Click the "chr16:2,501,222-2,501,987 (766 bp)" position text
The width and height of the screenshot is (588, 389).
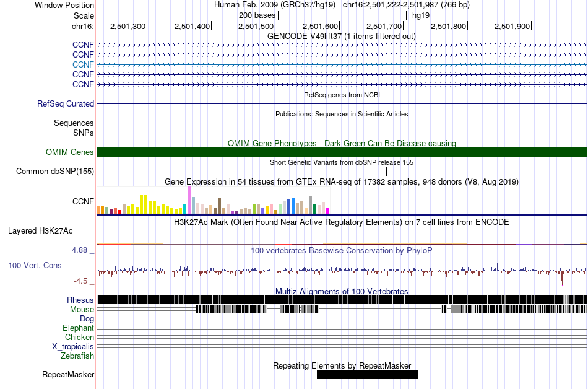(x=406, y=5)
